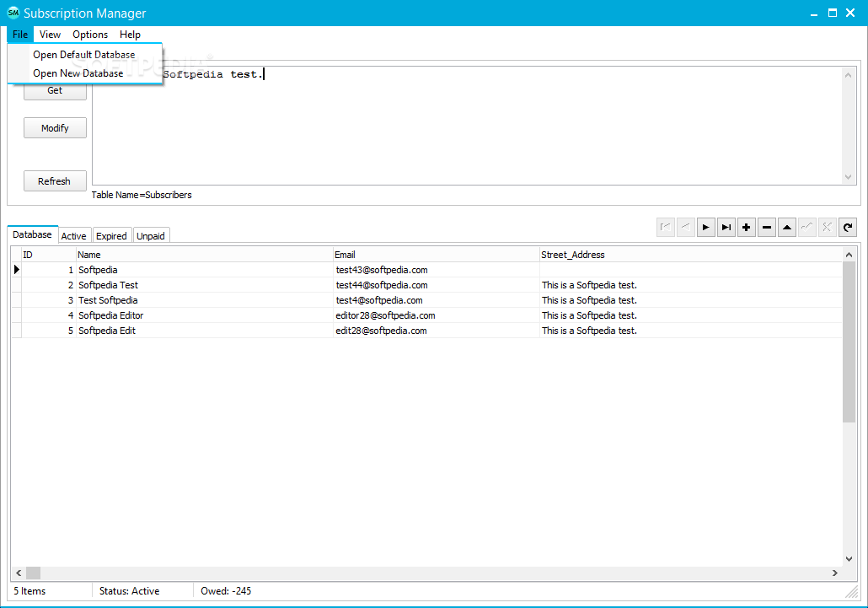Click the row indicator arrow for record 1
This screenshot has width=868, height=608.
click(17, 270)
